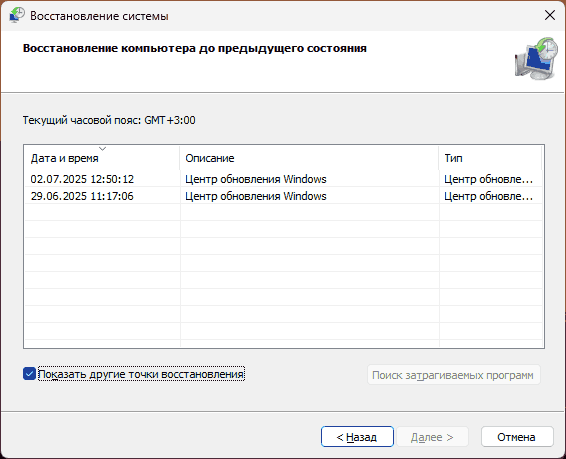The image size is (566, 459).
Task: Sort by Дата и время column header
Action: (102, 158)
